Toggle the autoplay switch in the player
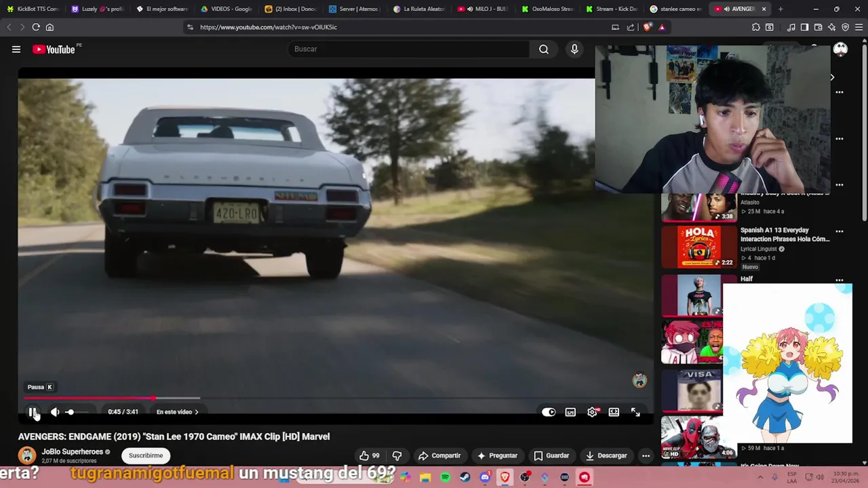This screenshot has width=868, height=488. (549, 412)
